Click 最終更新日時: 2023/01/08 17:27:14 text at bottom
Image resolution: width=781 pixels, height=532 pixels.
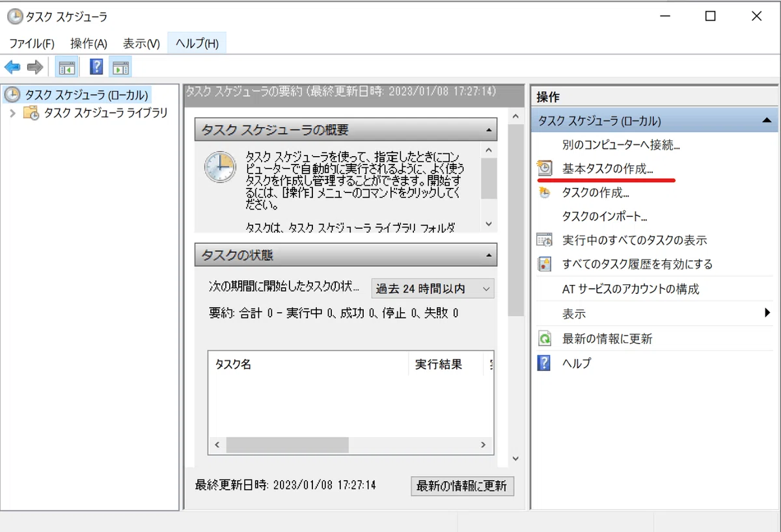[x=286, y=485]
